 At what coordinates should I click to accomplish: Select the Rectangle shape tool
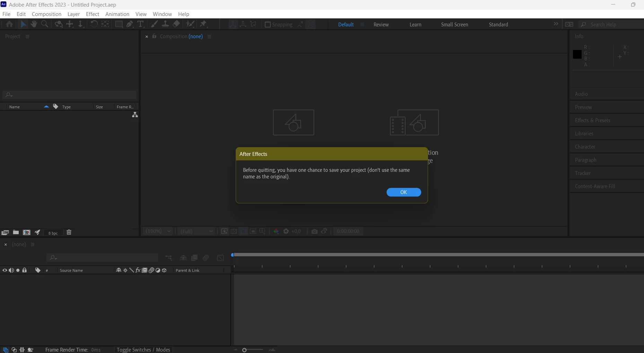119,24
